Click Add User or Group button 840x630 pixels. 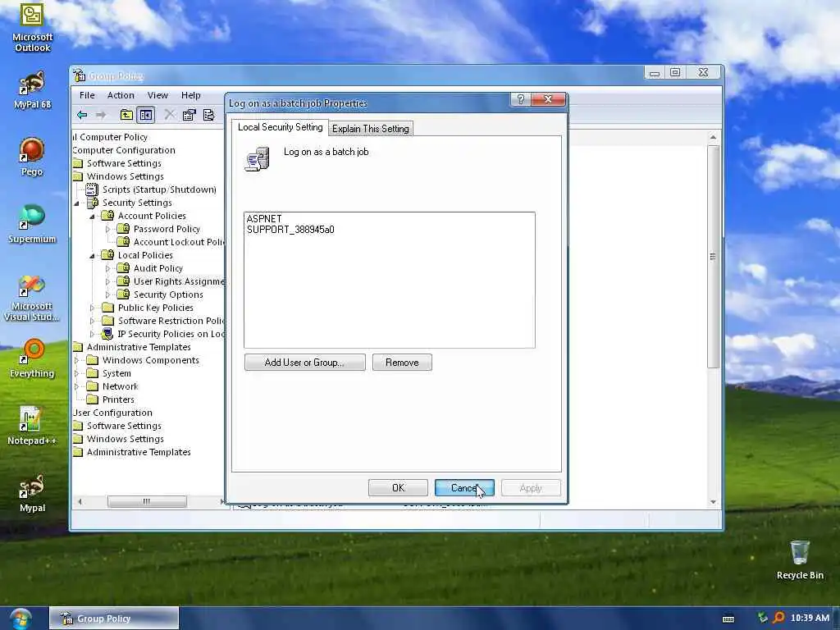(x=305, y=362)
